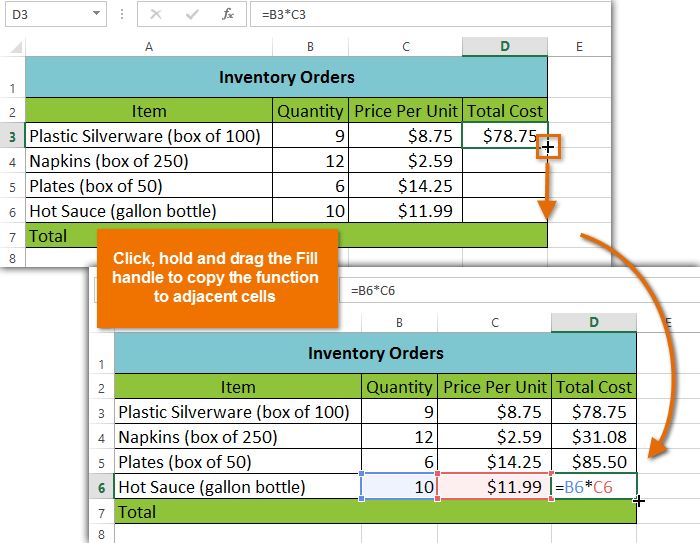Click quantity 9 cell in top sheet
This screenshot has height=543, width=700.
(x=310, y=136)
